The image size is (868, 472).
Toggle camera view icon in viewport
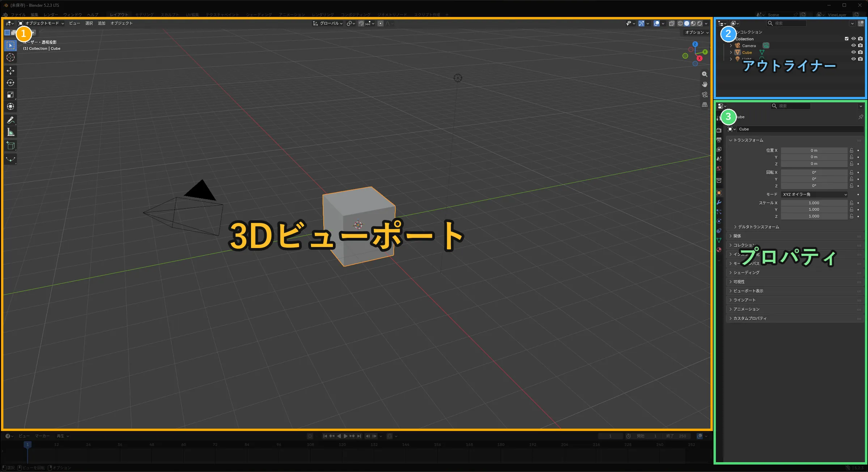point(705,94)
